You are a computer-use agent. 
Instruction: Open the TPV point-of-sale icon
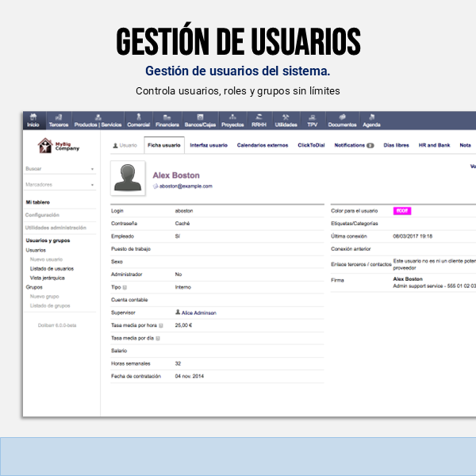click(312, 117)
